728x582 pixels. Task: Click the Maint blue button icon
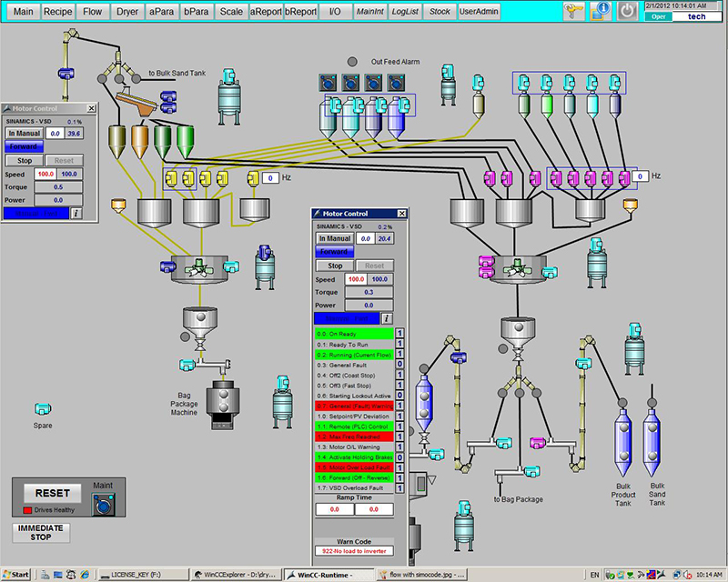pyautogui.click(x=104, y=505)
